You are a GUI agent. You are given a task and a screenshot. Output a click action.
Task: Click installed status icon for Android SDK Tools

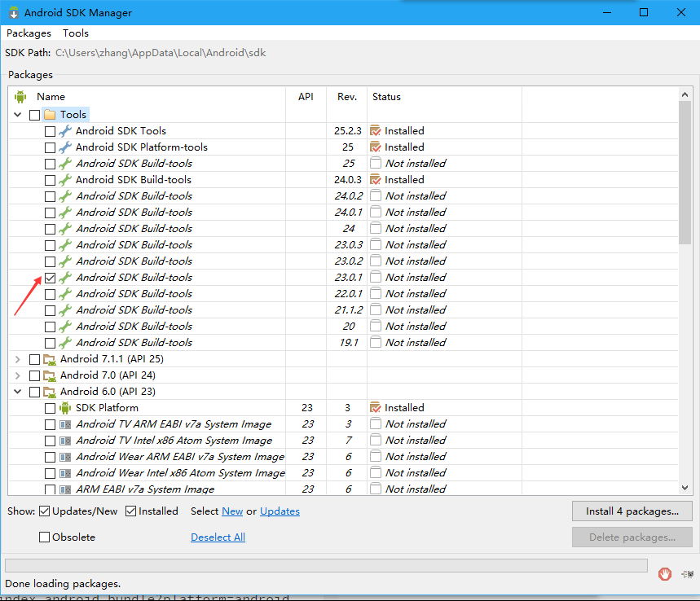click(376, 131)
